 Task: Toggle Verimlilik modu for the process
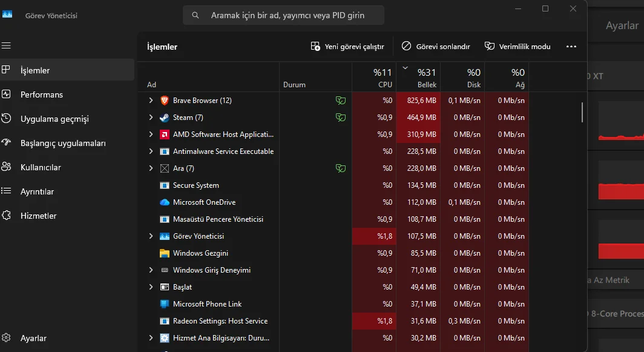[517, 47]
